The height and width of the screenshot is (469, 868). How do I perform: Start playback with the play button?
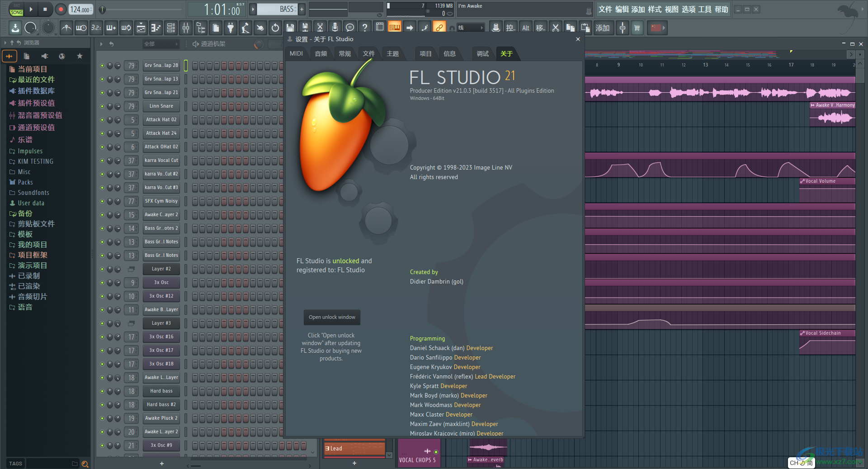pyautogui.click(x=31, y=9)
